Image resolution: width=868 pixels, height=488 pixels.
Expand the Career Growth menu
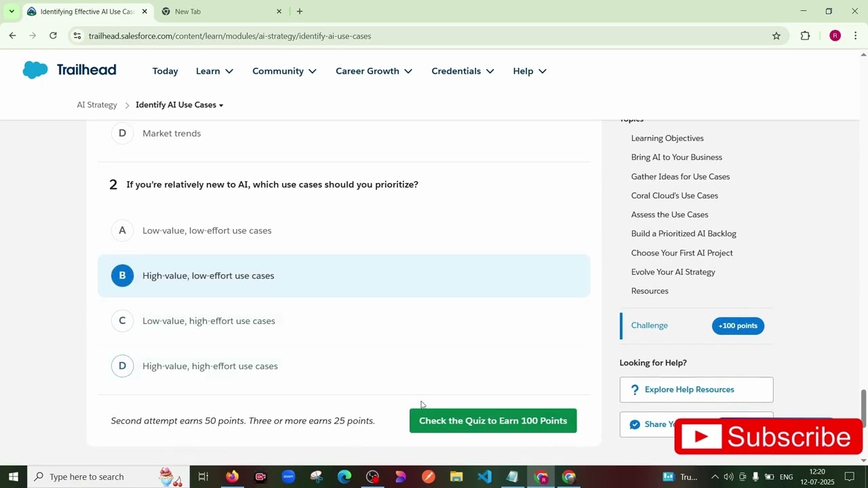(374, 71)
